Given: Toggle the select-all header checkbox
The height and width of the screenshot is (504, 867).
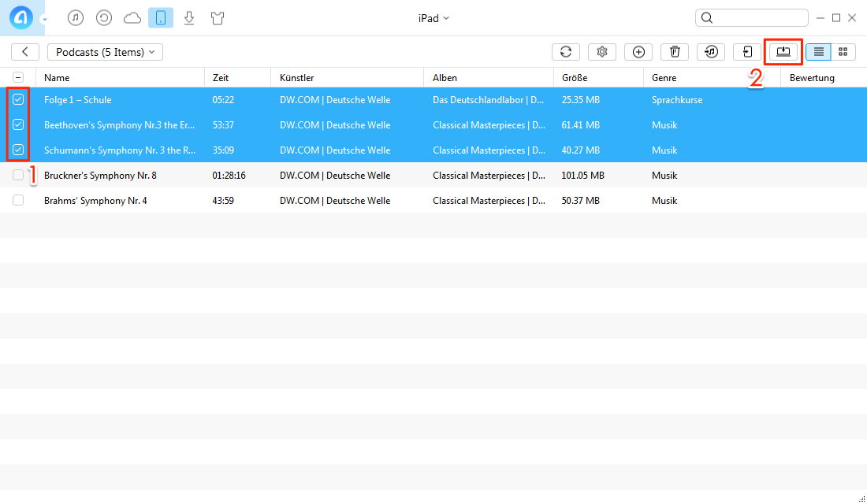Looking at the screenshot, I should coord(18,77).
